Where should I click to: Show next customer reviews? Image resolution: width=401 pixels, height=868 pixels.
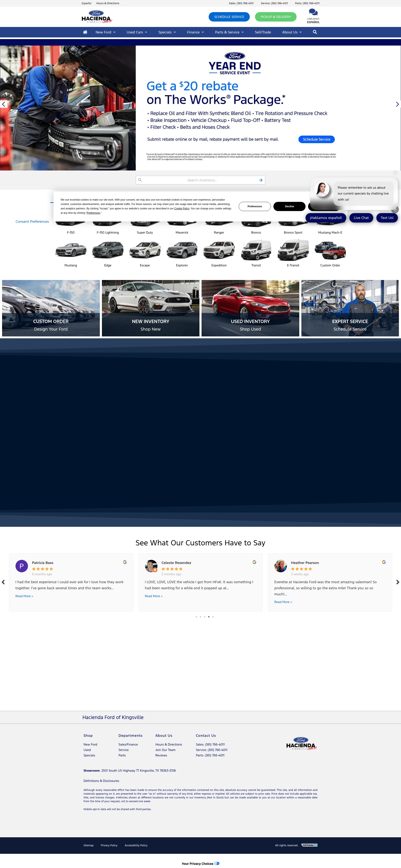(x=398, y=582)
